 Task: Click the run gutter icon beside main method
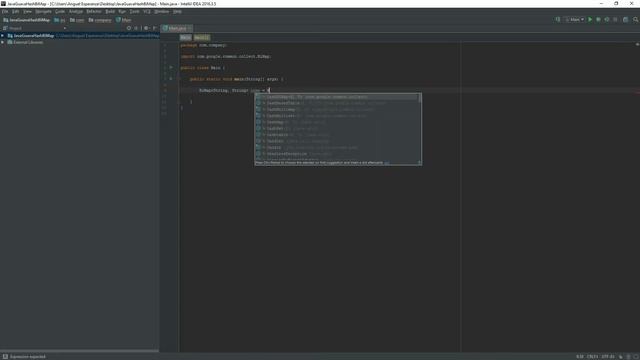click(x=171, y=79)
